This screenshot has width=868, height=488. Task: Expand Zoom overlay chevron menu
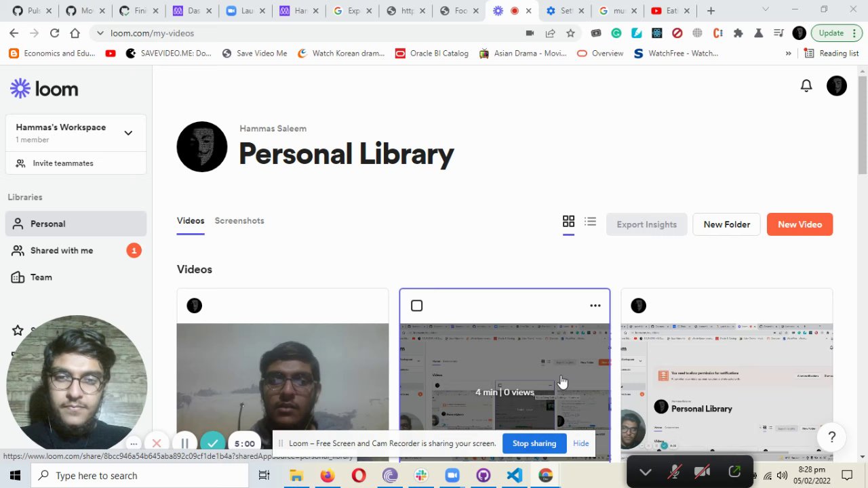645,472
